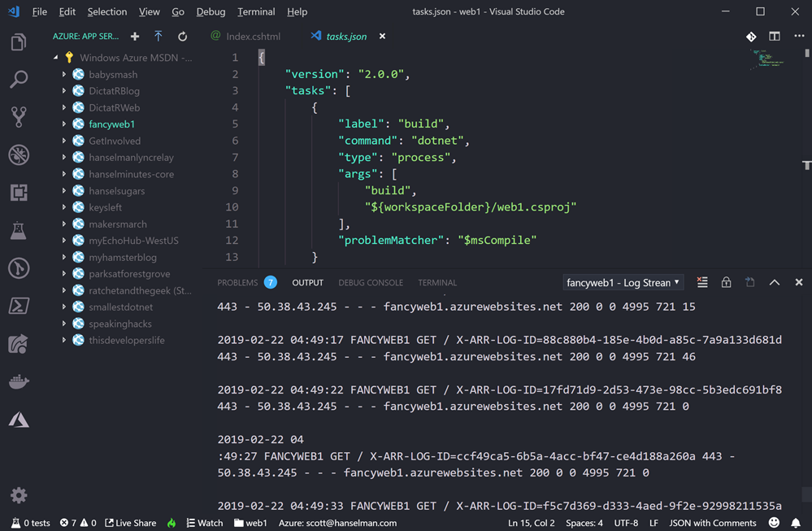Screen dimensions: 812x531
Task: Close the bottom output panel
Action: pyautogui.click(x=798, y=282)
